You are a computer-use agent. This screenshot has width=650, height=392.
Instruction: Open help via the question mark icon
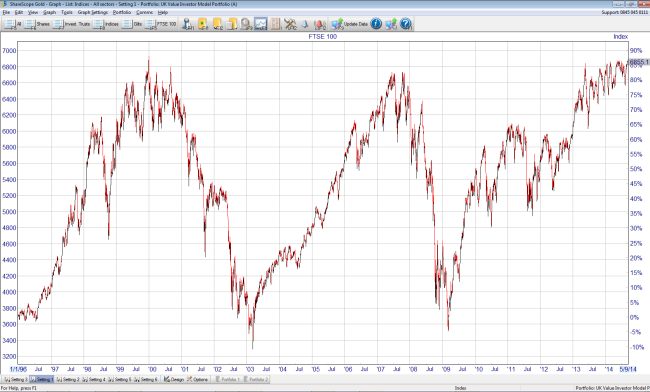coord(405,24)
